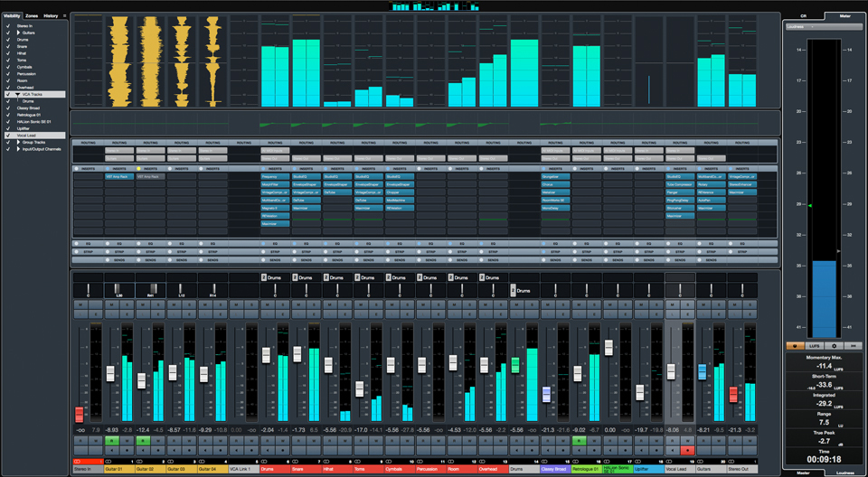Mute the Snare channel with M button

297,304
